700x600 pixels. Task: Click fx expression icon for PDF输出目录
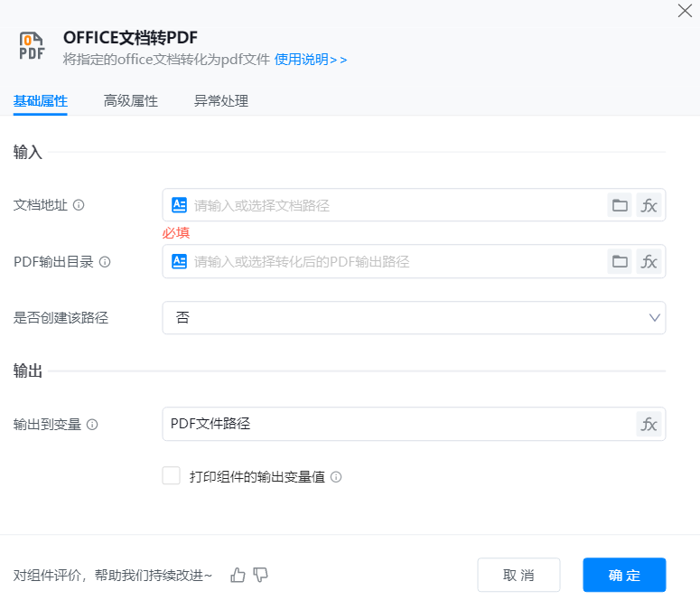[649, 262]
